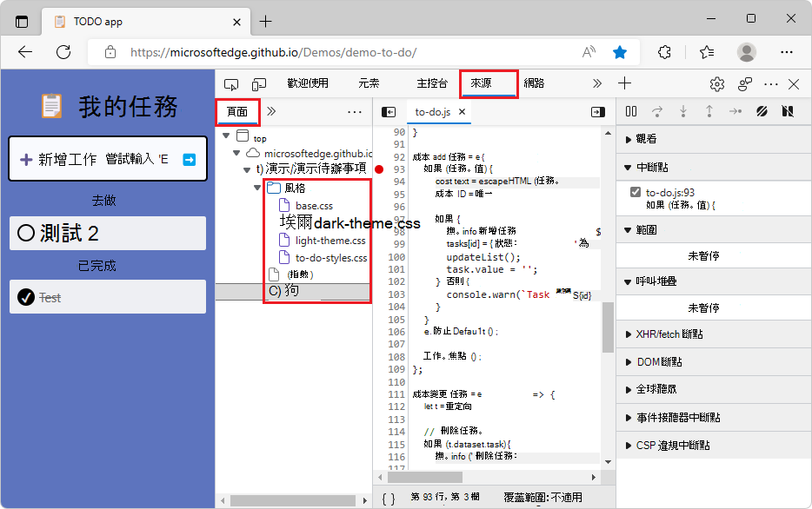
Task: Uncheck the completed Test task
Action: pos(26,297)
